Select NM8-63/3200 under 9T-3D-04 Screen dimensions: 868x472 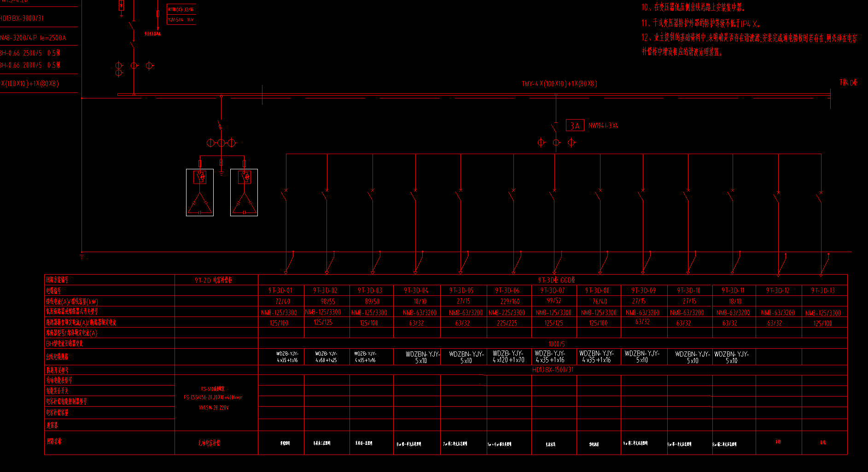[419, 313]
